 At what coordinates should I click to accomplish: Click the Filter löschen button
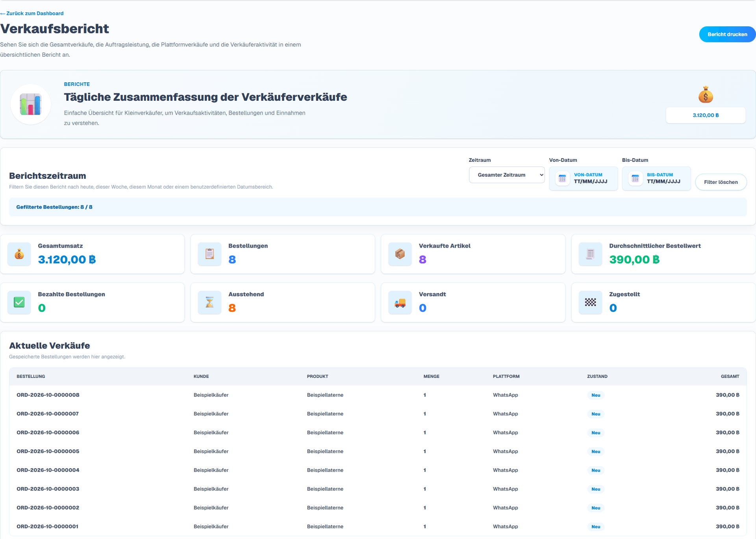point(721,182)
